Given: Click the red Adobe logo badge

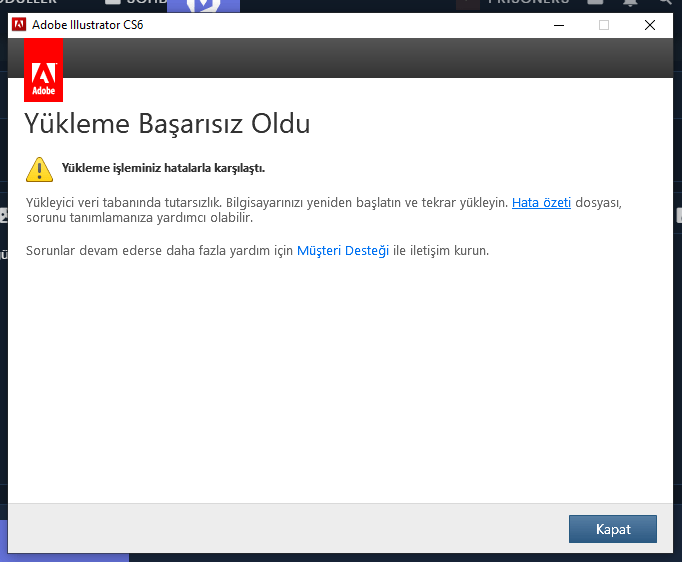Looking at the screenshot, I should pos(43,70).
